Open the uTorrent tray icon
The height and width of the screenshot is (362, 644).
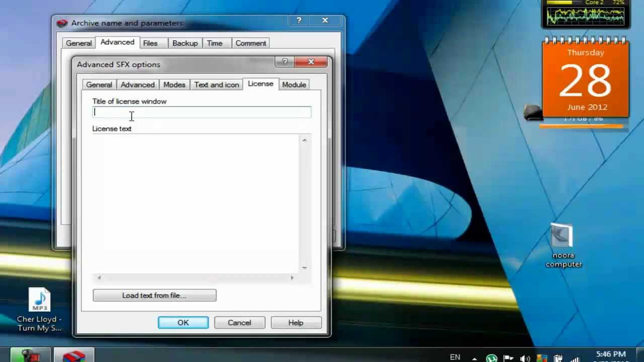click(492, 358)
